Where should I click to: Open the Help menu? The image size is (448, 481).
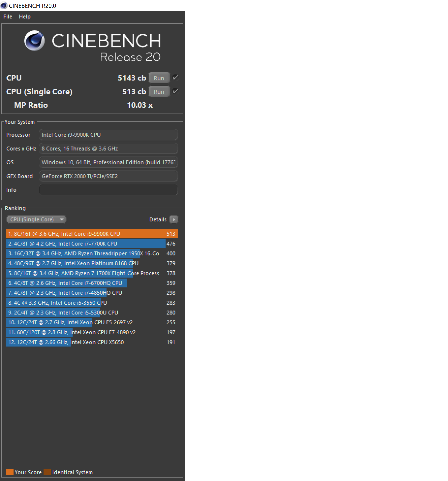tap(25, 16)
